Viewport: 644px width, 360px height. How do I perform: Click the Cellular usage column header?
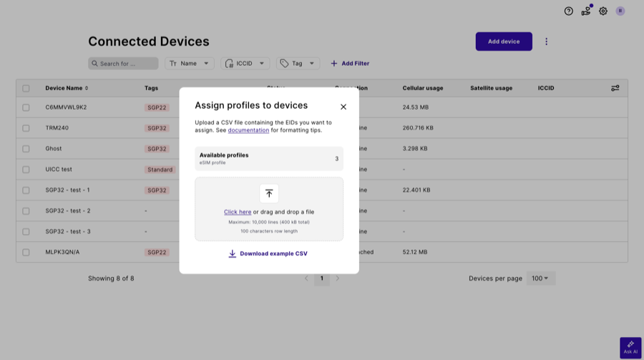coord(423,88)
